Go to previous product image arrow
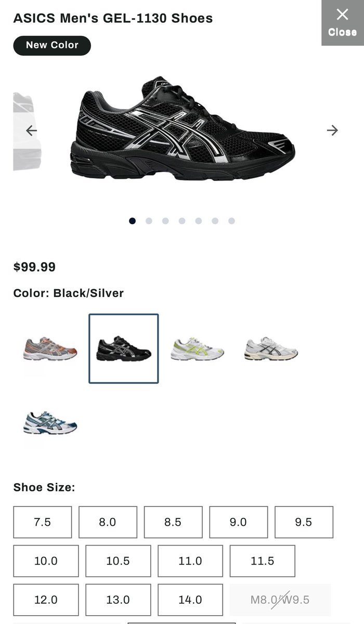This screenshot has width=364, height=624. tap(32, 131)
